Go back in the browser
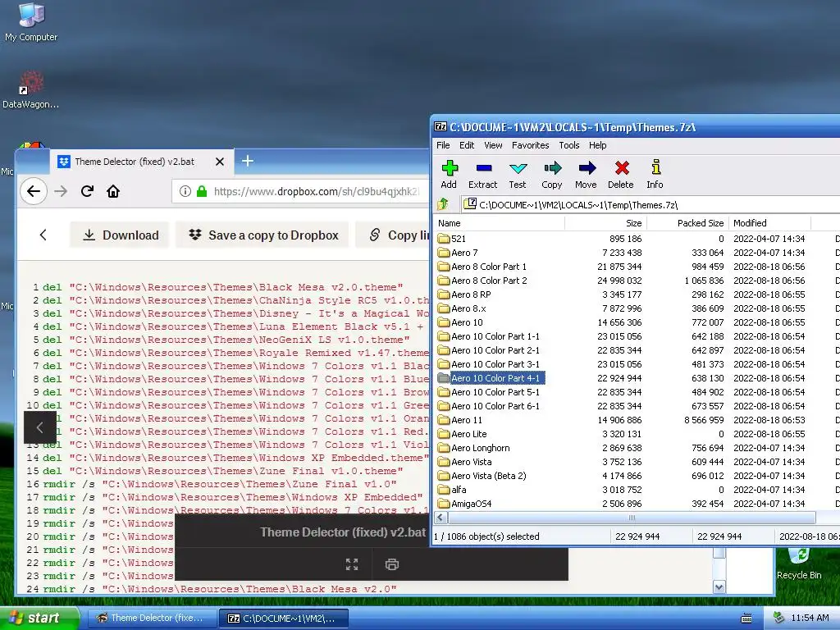The width and height of the screenshot is (840, 630). [x=33, y=191]
